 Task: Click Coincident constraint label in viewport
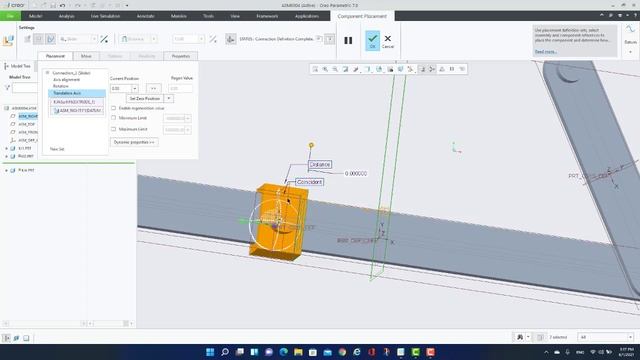pyautogui.click(x=309, y=182)
